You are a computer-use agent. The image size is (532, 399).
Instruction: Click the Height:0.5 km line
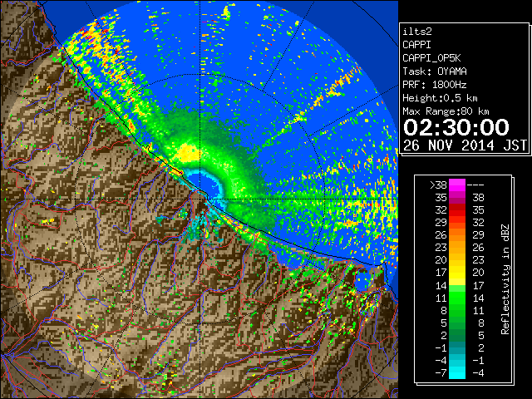(440, 98)
